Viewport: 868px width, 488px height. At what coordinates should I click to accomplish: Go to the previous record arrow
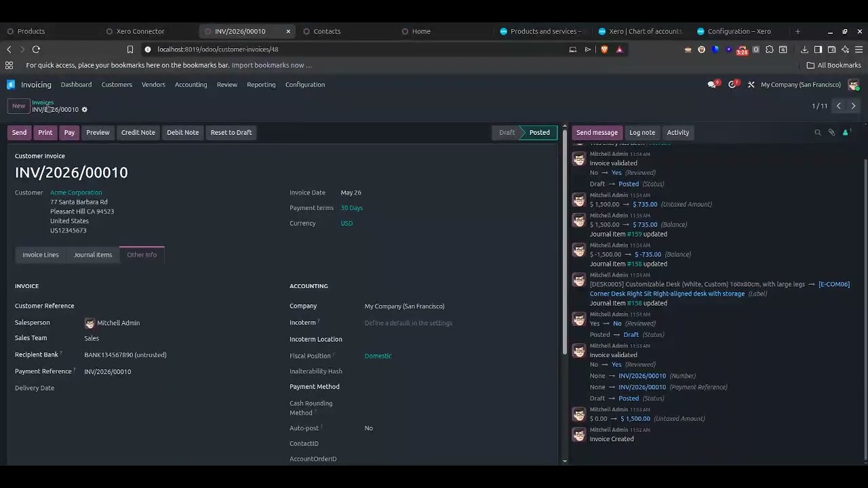pyautogui.click(x=839, y=106)
